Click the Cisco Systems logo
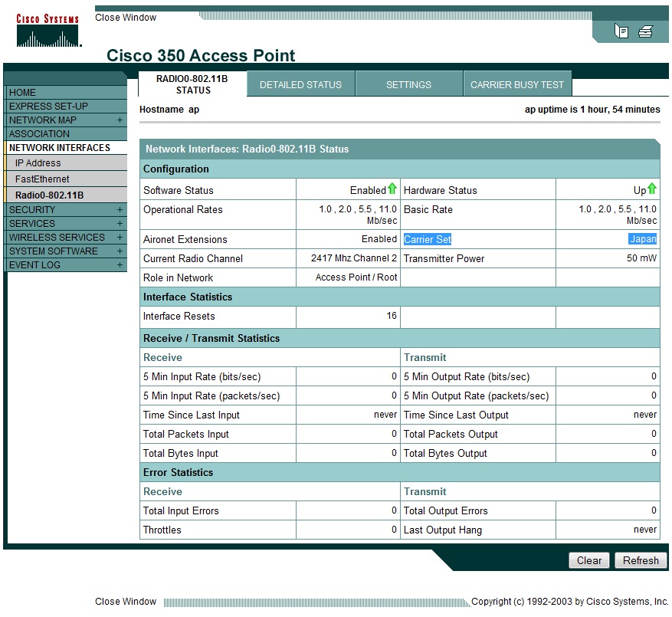The height and width of the screenshot is (617, 672). point(48,31)
